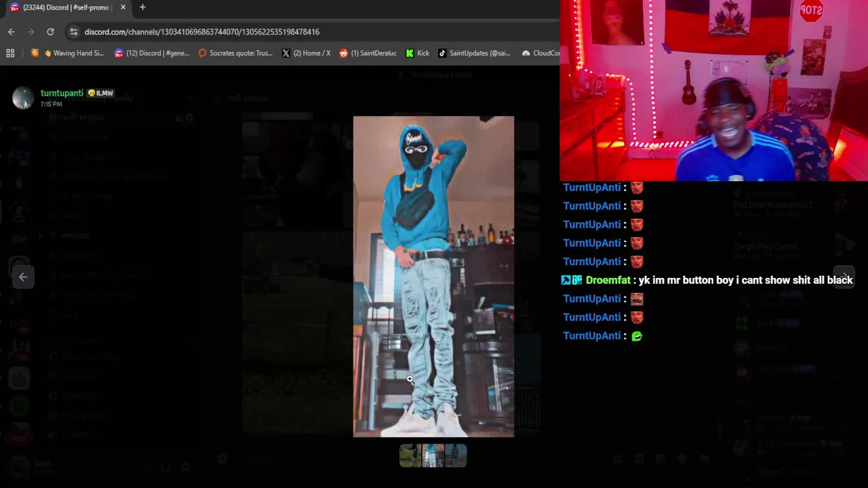Zoom into the blue hoodie photo
This screenshot has width=868, height=488.
coord(433,277)
